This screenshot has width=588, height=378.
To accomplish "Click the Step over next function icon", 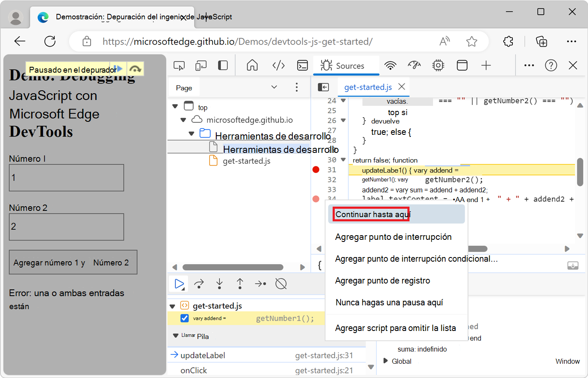I will pos(199,284).
